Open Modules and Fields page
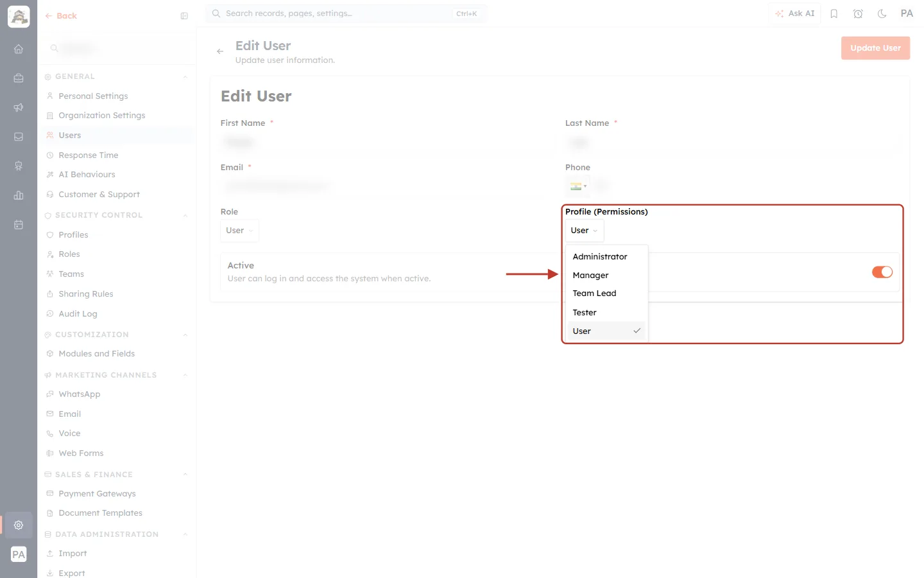This screenshot has height=578, width=924. [x=96, y=354]
